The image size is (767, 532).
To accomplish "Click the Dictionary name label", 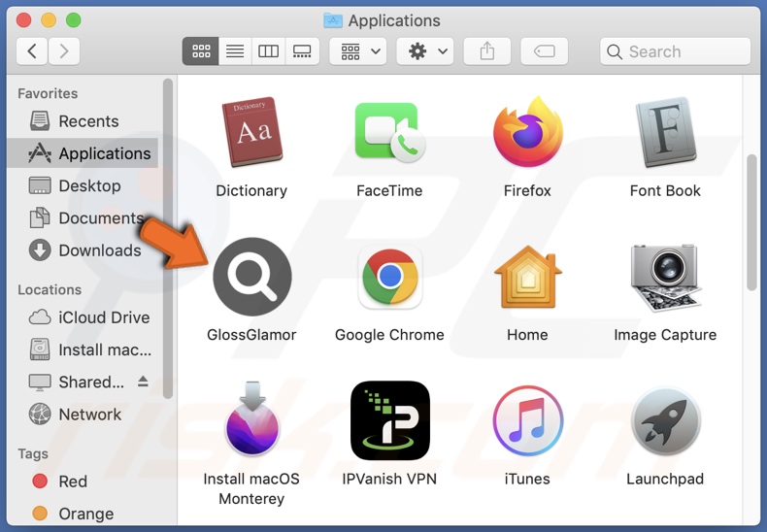I will pyautogui.click(x=251, y=190).
